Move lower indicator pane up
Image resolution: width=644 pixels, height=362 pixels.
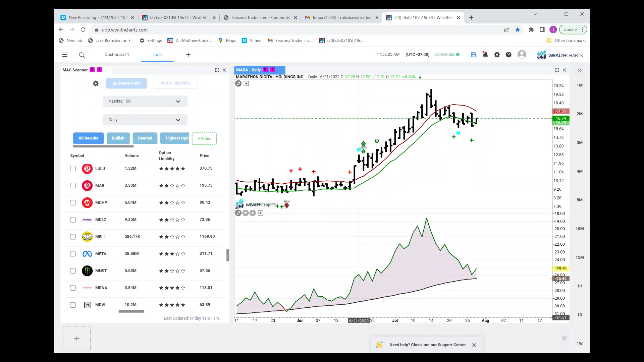pyautogui.click(x=253, y=213)
